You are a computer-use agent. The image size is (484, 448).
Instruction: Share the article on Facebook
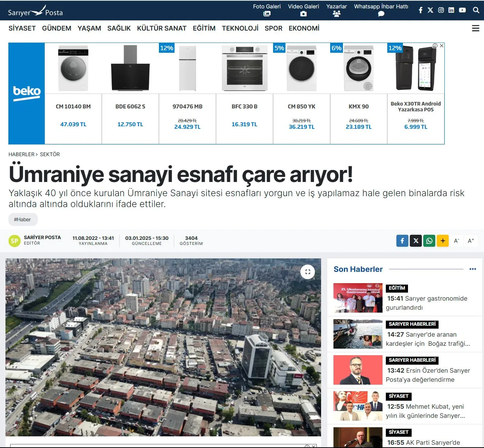pyautogui.click(x=402, y=241)
